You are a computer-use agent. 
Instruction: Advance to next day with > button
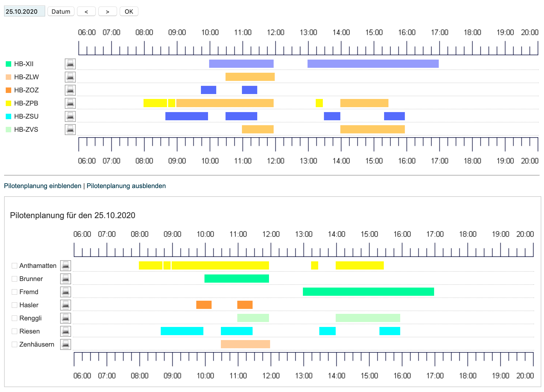pos(107,11)
